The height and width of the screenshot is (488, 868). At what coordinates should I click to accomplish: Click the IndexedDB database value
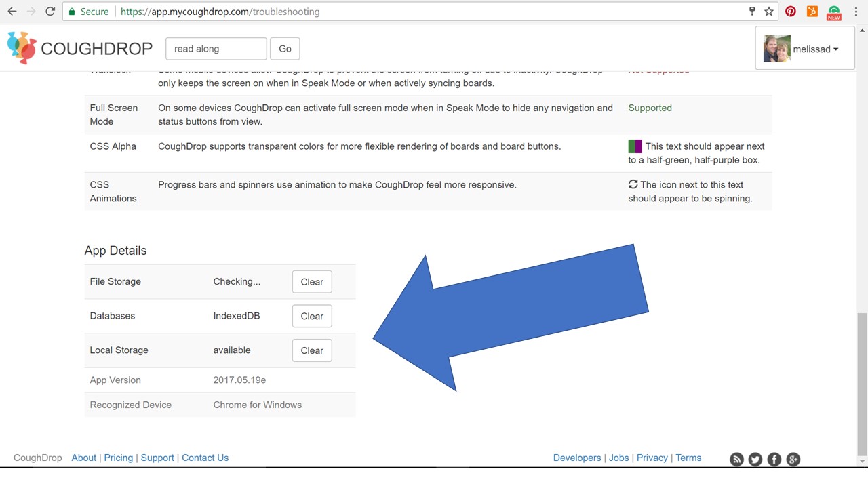click(236, 316)
